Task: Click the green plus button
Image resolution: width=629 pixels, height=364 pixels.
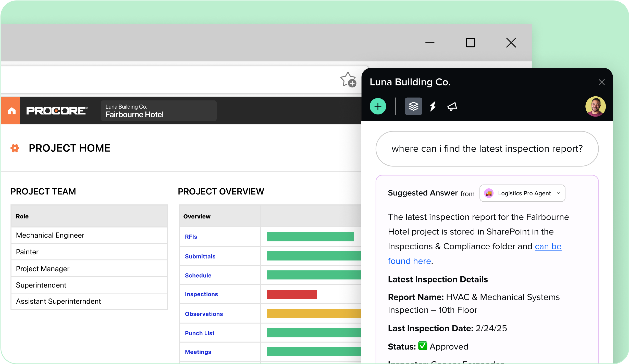Action: (378, 106)
